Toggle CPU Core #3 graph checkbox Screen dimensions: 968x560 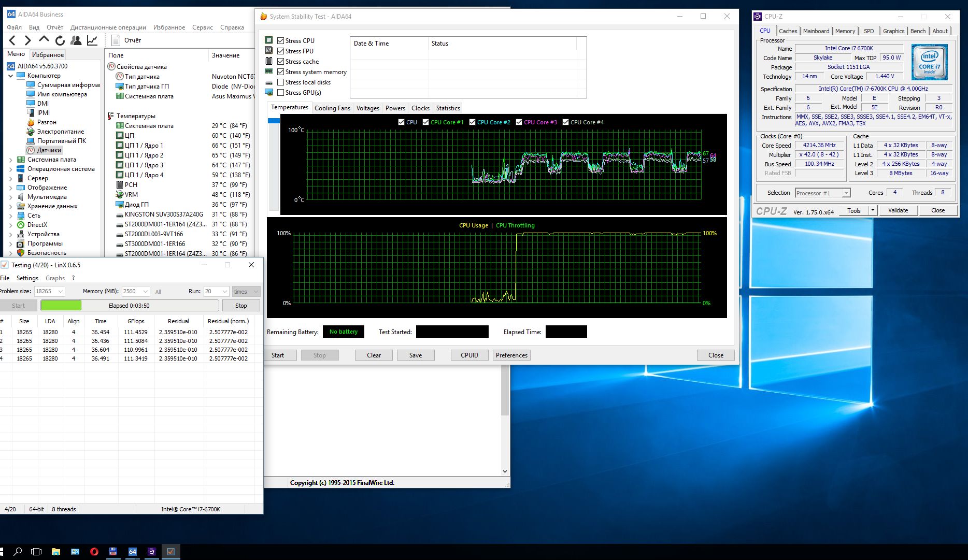point(519,122)
